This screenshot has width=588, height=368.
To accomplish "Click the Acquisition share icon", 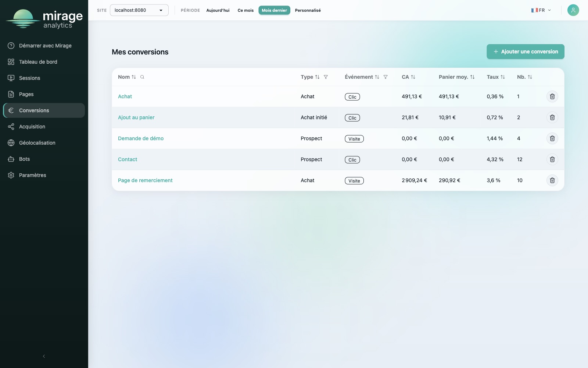I will [11, 127].
